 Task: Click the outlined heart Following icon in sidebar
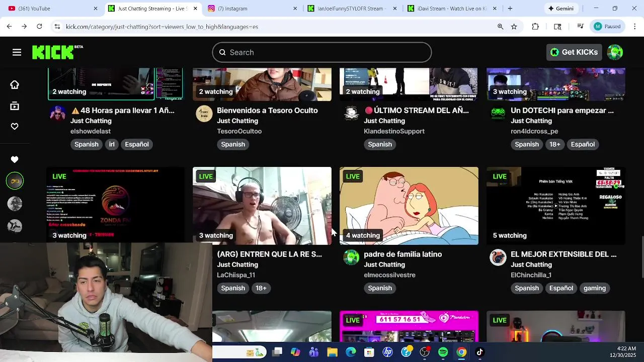[x=15, y=126]
